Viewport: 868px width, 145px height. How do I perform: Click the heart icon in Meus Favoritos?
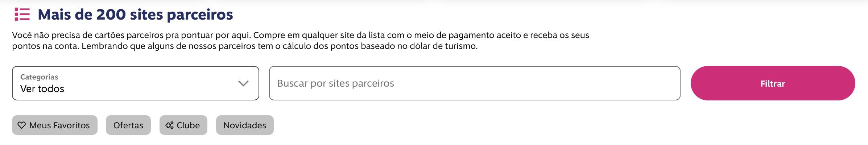(22, 125)
